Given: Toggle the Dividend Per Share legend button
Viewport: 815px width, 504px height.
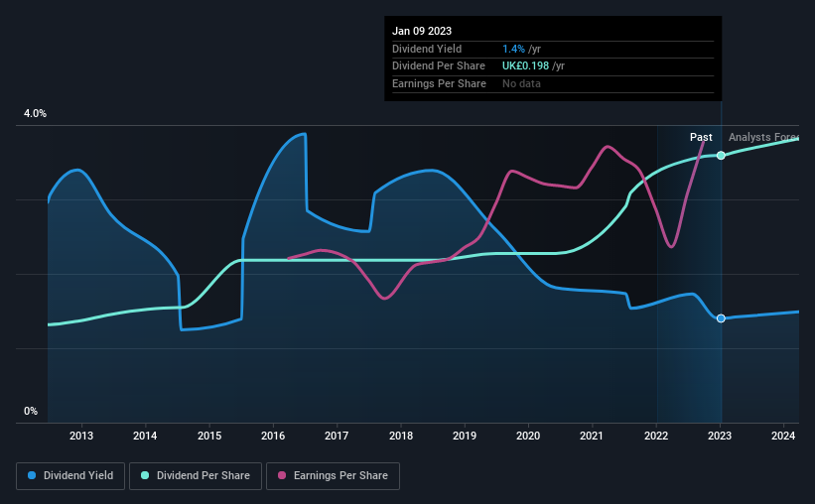Looking at the screenshot, I should pos(196,476).
